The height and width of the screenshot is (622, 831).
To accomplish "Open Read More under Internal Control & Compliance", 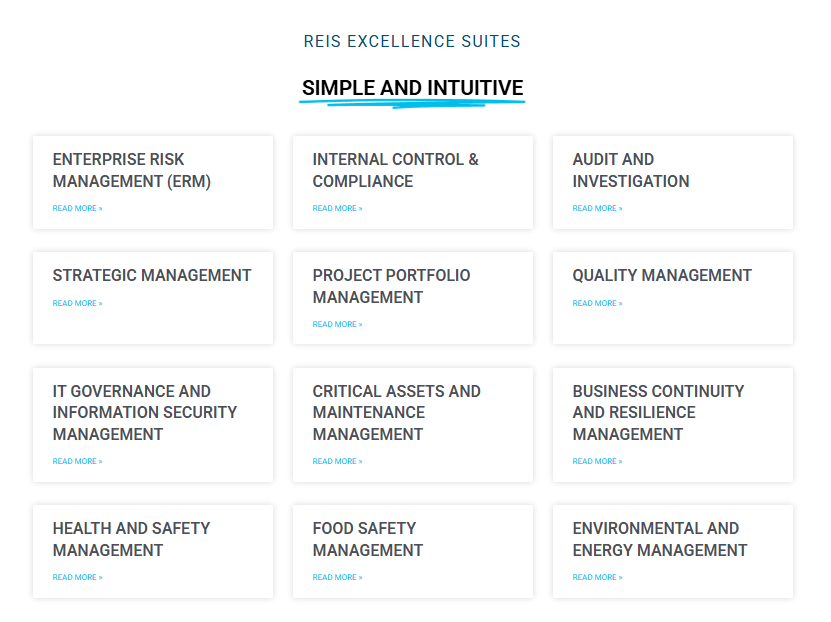I will click(338, 208).
